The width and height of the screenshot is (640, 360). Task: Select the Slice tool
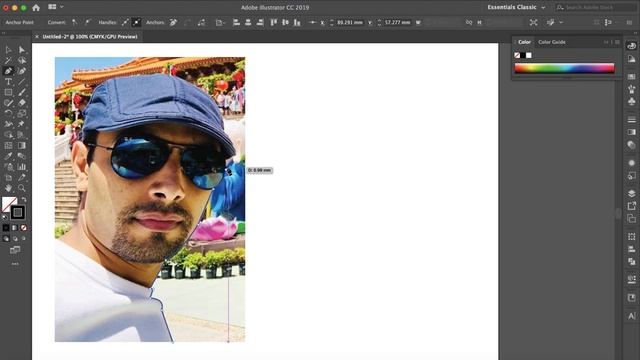pyautogui.click(x=22, y=178)
